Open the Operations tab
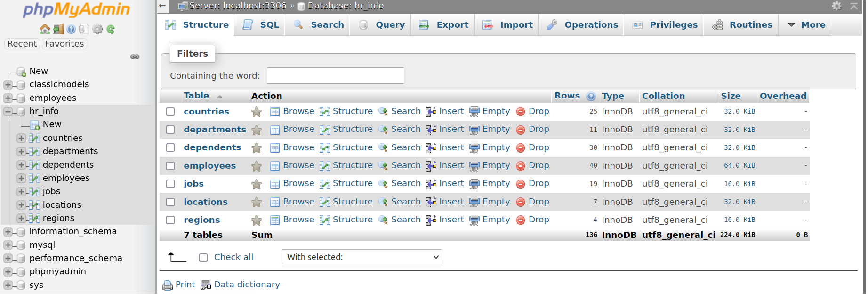Viewport: 868px width, 294px height. pyautogui.click(x=582, y=25)
